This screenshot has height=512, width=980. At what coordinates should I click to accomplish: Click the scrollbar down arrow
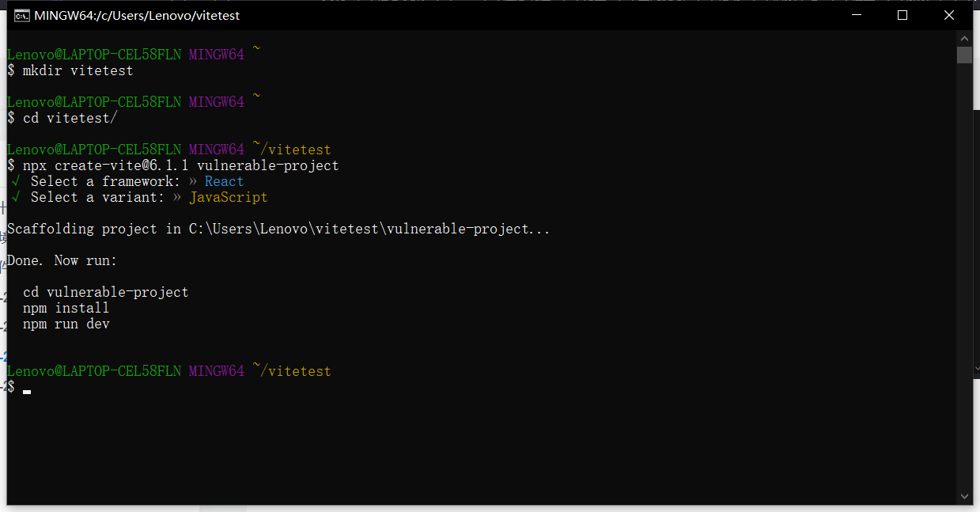[x=964, y=496]
